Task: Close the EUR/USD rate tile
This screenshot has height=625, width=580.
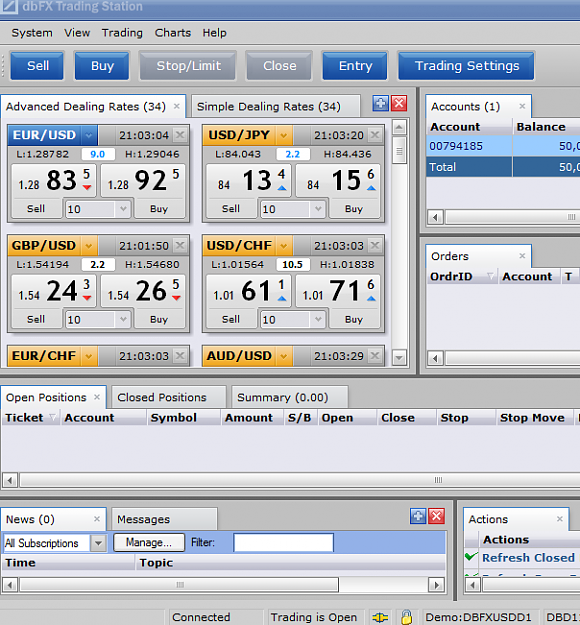Action: [180, 135]
